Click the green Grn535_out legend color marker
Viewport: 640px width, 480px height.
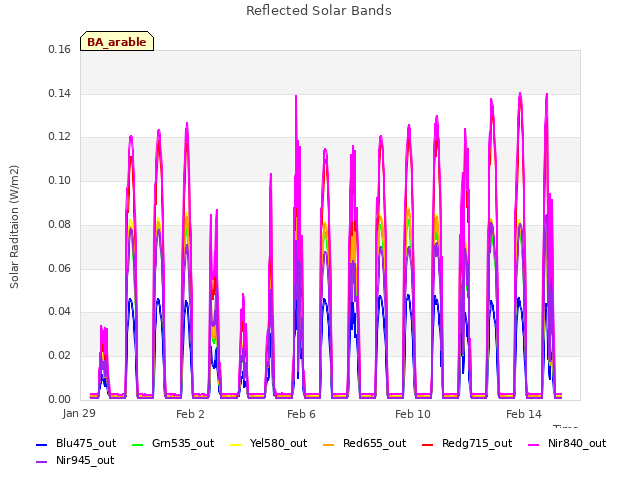tap(138, 444)
